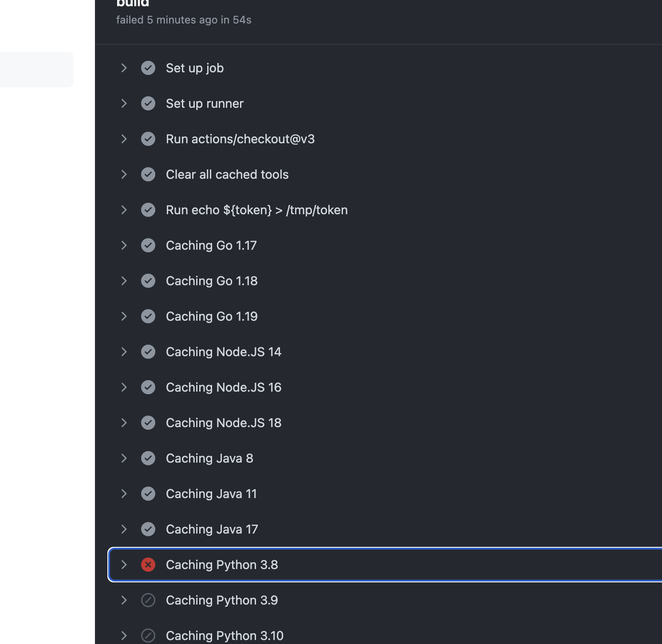Select the Caching Go 1.19 step text
The width and height of the screenshot is (662, 644).
click(212, 316)
